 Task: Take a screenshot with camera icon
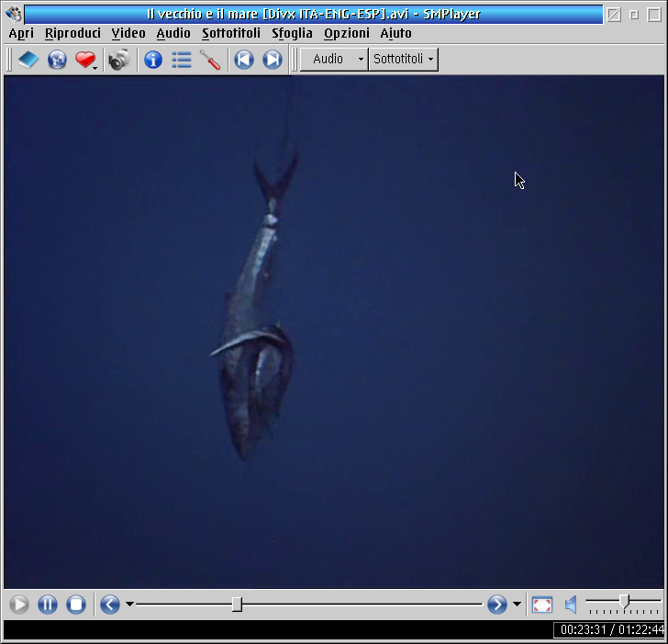tap(118, 61)
